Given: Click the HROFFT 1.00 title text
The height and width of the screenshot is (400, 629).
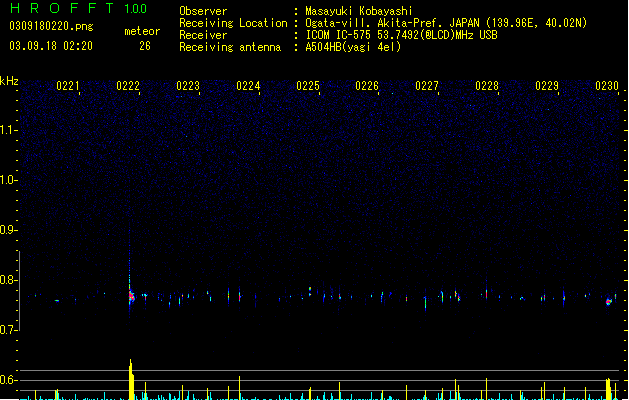Looking at the screenshot, I should coord(79,8).
